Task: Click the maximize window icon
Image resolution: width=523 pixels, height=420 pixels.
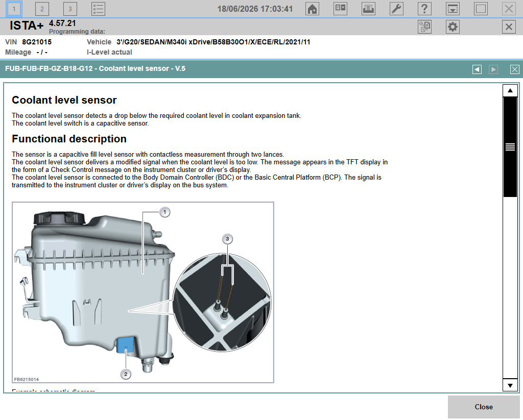Action: point(481,9)
